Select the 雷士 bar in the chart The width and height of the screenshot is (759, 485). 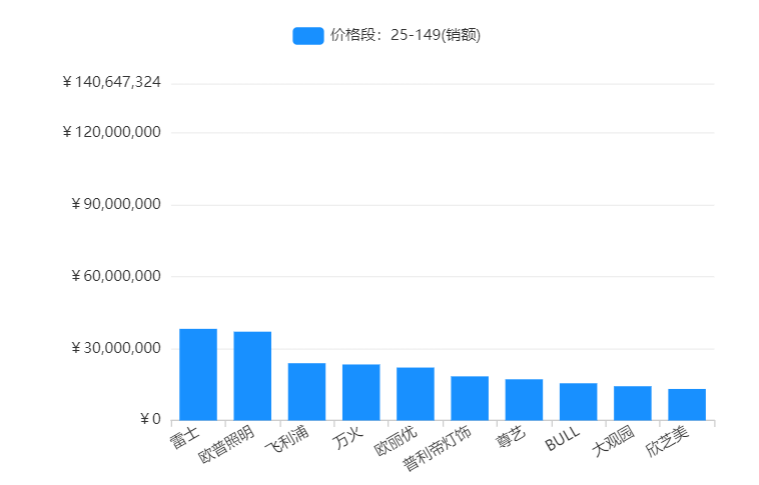pyautogui.click(x=198, y=374)
